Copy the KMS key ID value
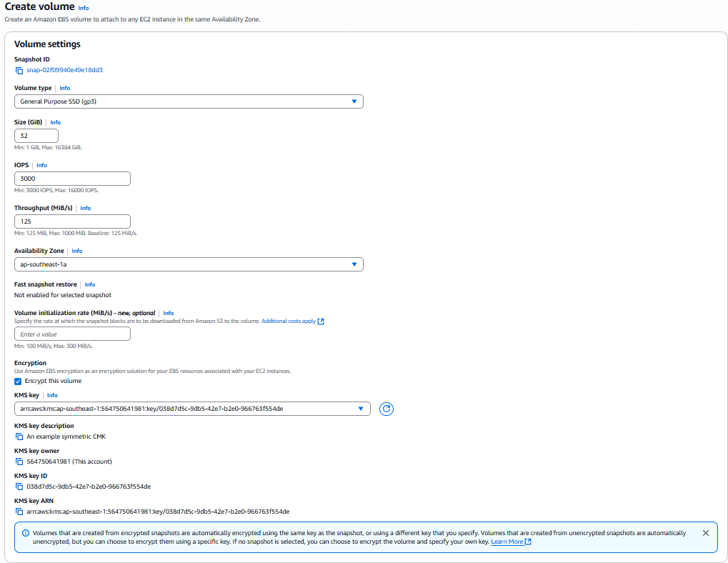This screenshot has height=563, width=728. (19, 487)
